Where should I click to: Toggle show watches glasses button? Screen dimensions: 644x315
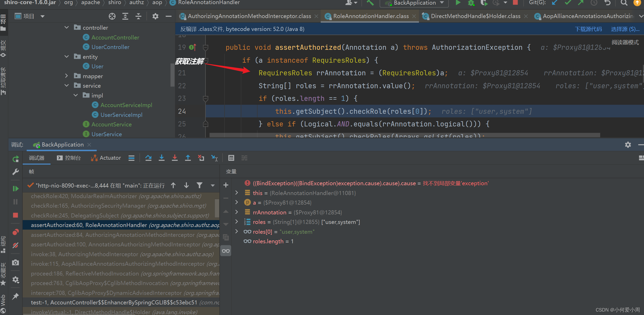[226, 251]
